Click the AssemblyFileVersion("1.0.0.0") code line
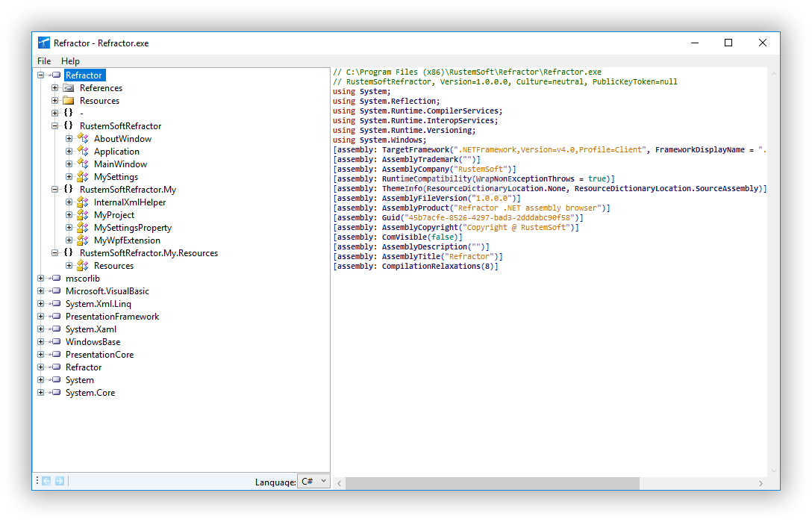Screen dimensions: 812x522 427,198
